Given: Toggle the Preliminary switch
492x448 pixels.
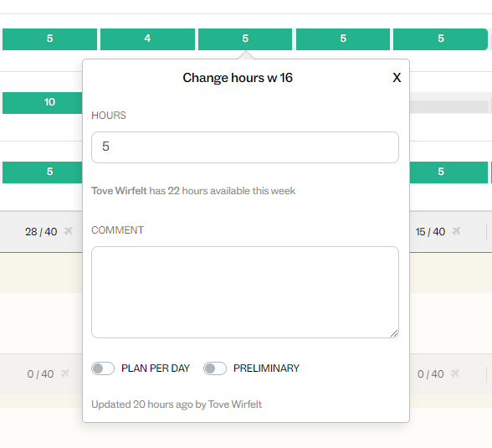Looking at the screenshot, I should point(215,368).
